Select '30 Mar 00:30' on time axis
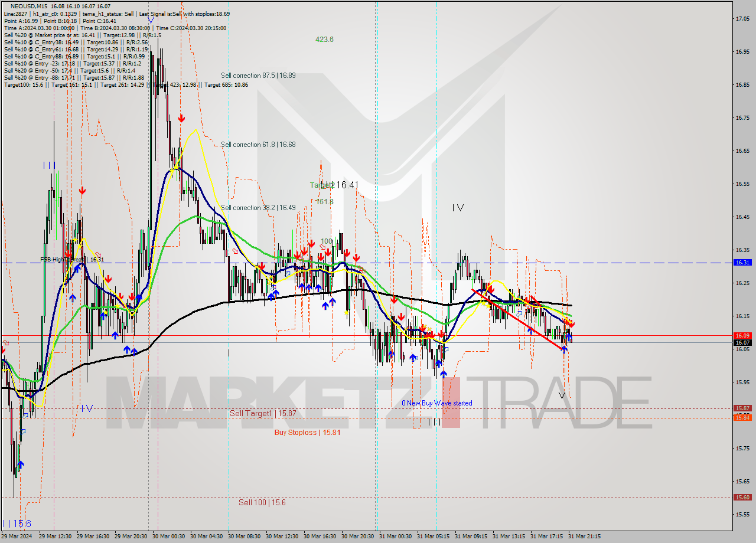756x543 pixels. click(168, 537)
